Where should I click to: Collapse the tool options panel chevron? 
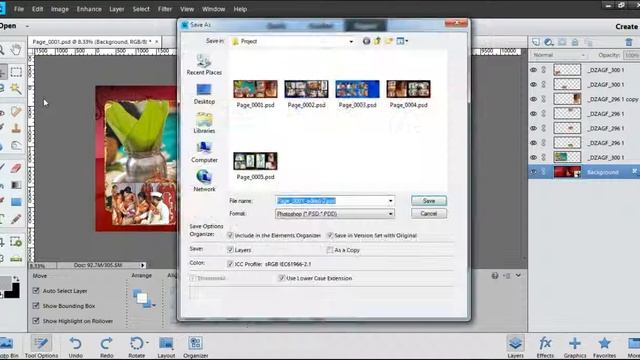click(x=518, y=276)
